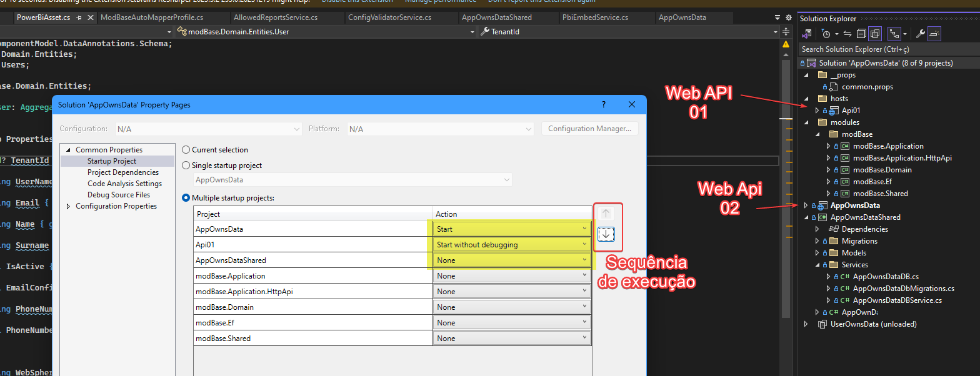The width and height of the screenshot is (980, 376).
Task: Collapse the modBase folder in Solution Explorer
Action: pyautogui.click(x=817, y=134)
